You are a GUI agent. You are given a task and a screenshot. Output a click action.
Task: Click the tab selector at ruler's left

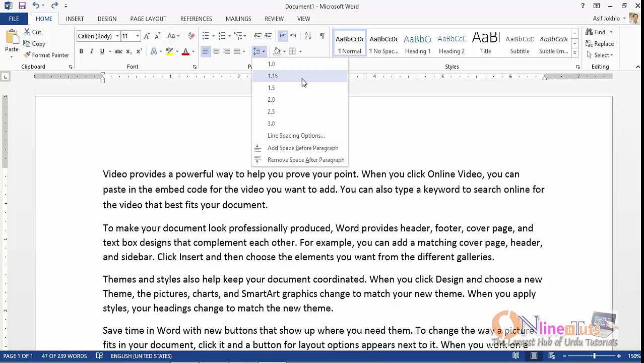point(6,77)
